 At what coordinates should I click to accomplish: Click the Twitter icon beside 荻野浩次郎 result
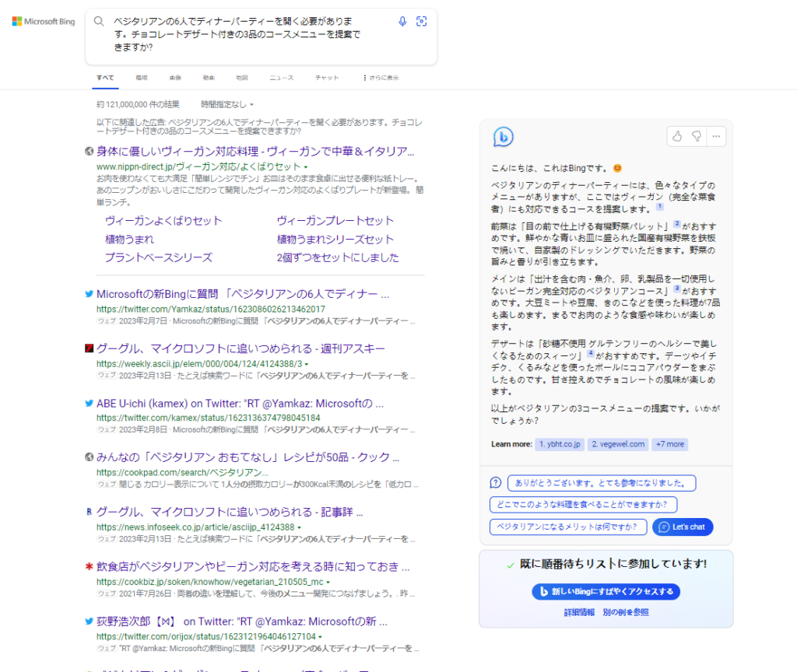[89, 621]
